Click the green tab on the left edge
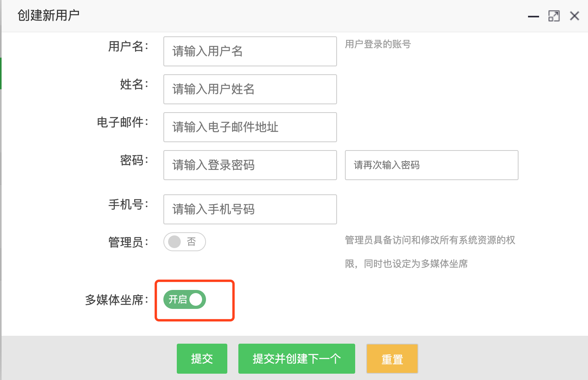Image resolution: width=588 pixels, height=380 pixels. [1, 73]
